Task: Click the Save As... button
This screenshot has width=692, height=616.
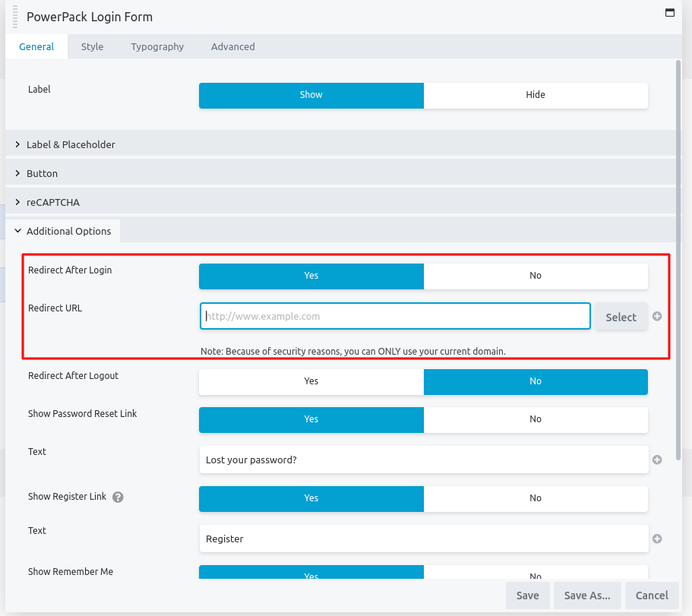Action: click(x=587, y=595)
